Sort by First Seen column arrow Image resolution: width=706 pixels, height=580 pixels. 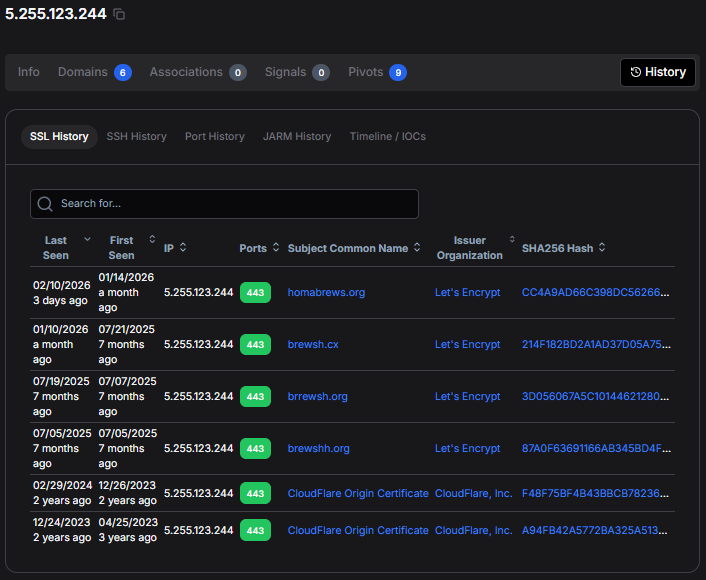click(152, 240)
